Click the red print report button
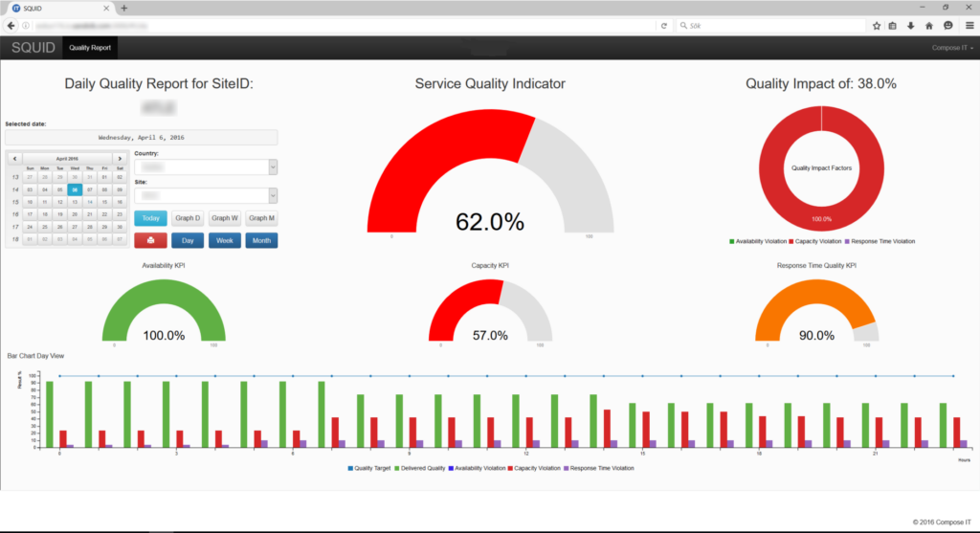 pyautogui.click(x=150, y=241)
